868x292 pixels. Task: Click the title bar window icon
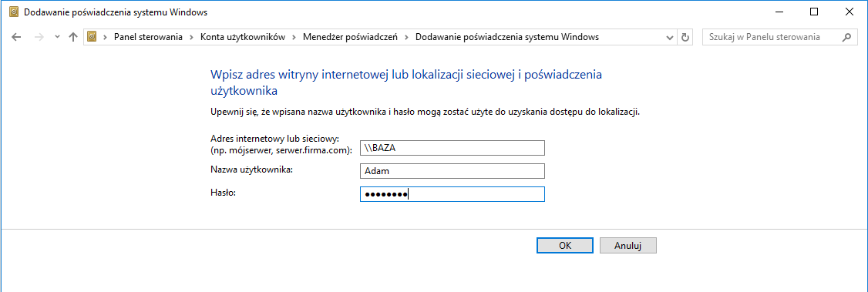[x=15, y=12]
